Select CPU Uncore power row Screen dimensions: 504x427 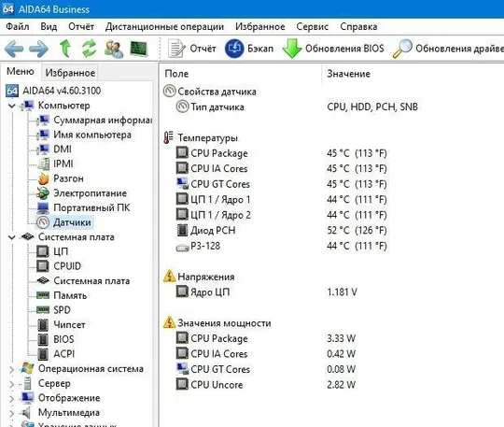click(266, 385)
